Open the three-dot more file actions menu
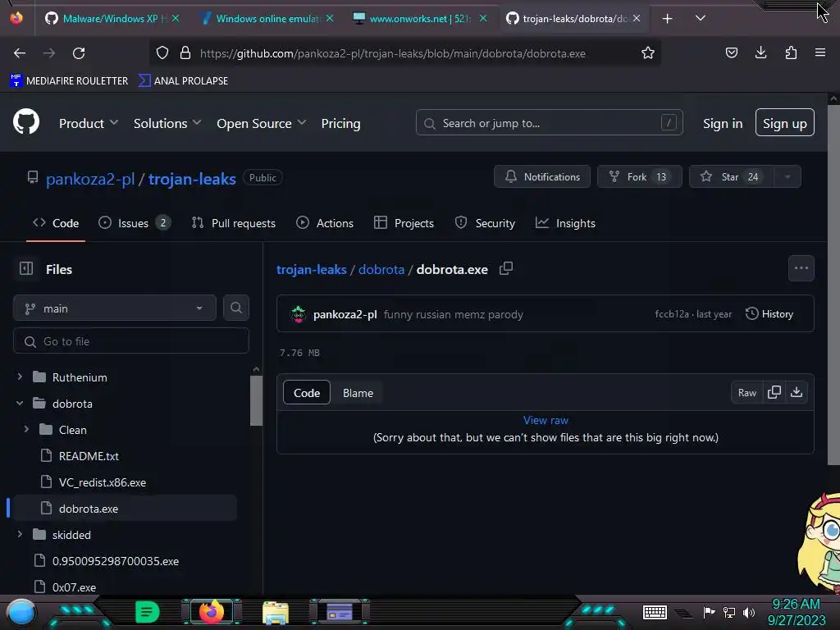Image resolution: width=840 pixels, height=630 pixels. 801,268
